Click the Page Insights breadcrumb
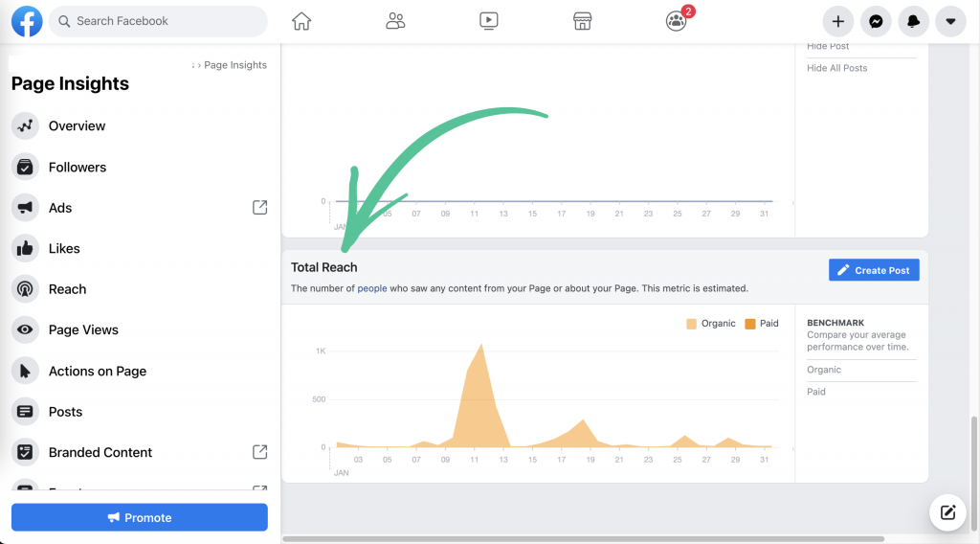This screenshot has height=544, width=980. pos(235,65)
